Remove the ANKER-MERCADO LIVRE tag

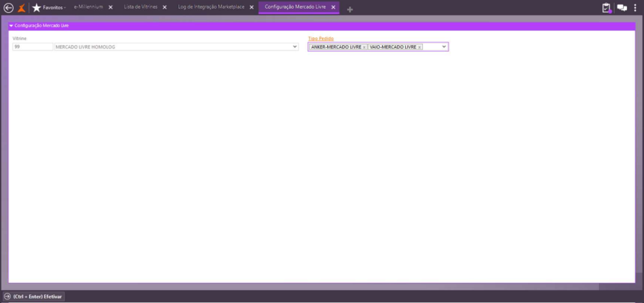(364, 47)
